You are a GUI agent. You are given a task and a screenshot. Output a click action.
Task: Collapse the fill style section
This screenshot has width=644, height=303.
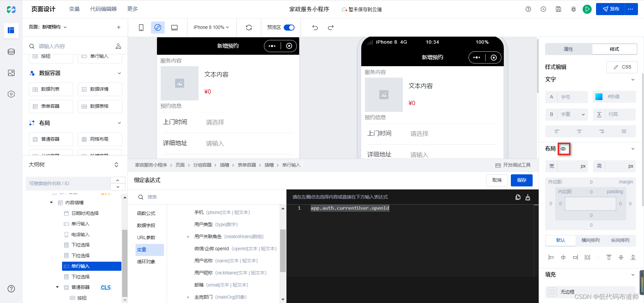click(633, 275)
